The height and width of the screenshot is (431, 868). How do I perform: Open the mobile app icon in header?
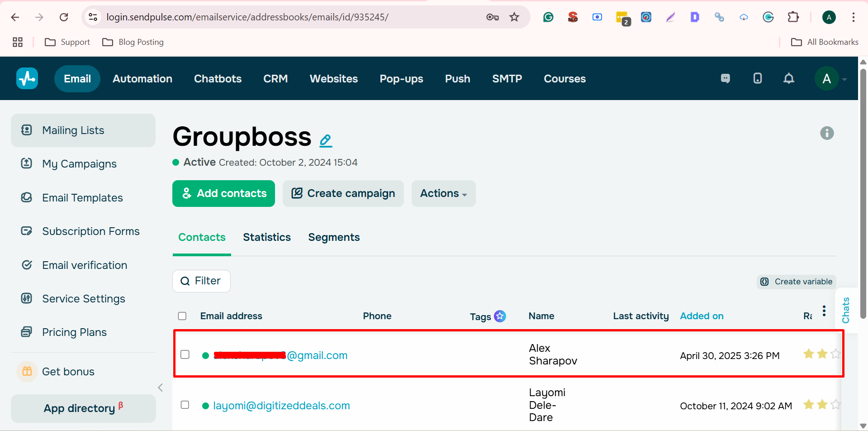tap(758, 78)
